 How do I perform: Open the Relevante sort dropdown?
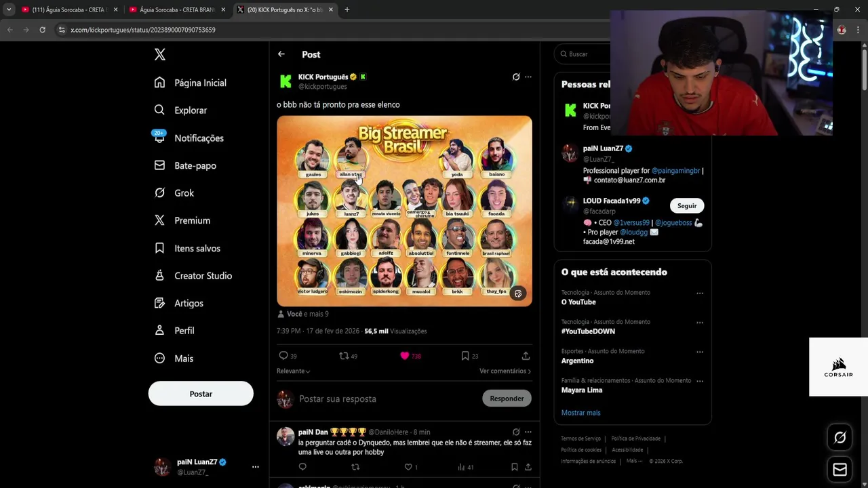point(294,371)
